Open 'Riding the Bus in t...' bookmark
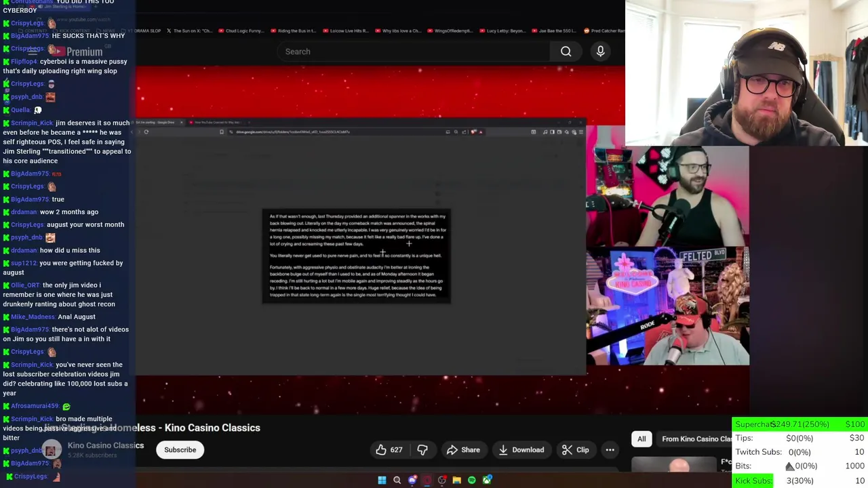 tap(294, 30)
